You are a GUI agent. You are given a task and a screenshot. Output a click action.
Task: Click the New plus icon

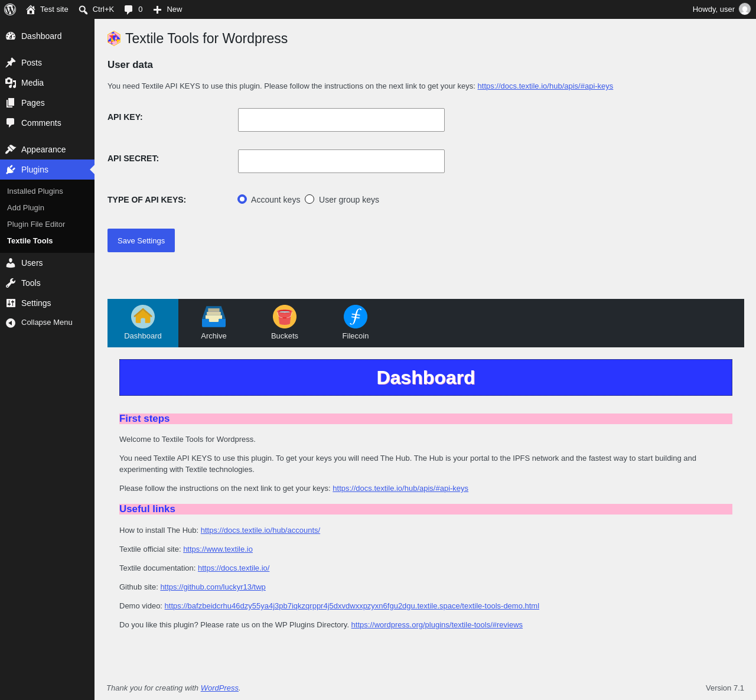pos(157,9)
